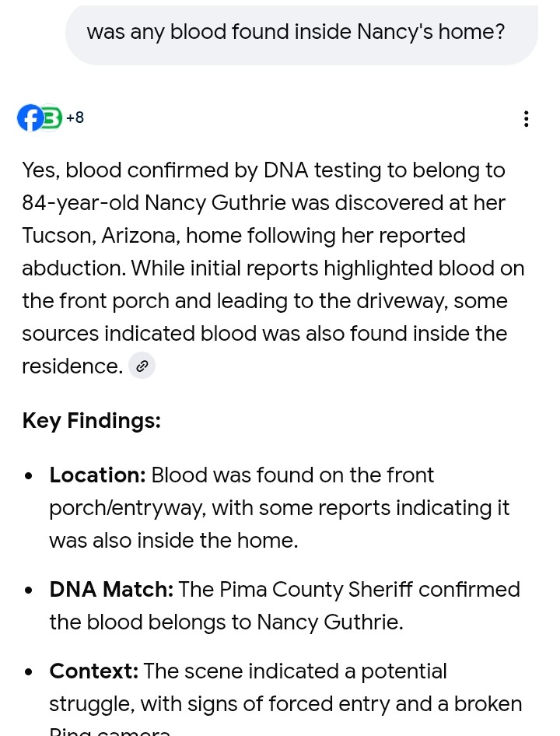This screenshot has height=736, width=560.
Task: Click "Yes, blood confirmed by DNA testing" sentence
Action: (x=201, y=170)
